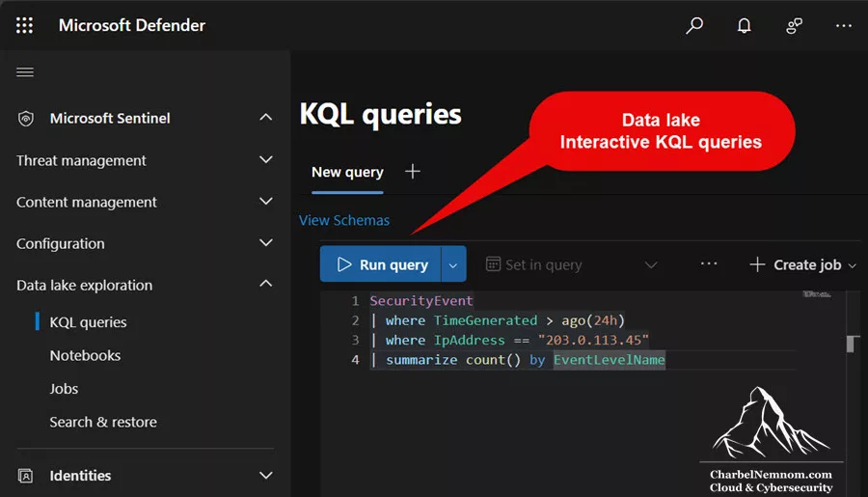Viewport: 868px width, 497px height.
Task: Click the TimeGenerated field in line 2
Action: click(x=485, y=320)
